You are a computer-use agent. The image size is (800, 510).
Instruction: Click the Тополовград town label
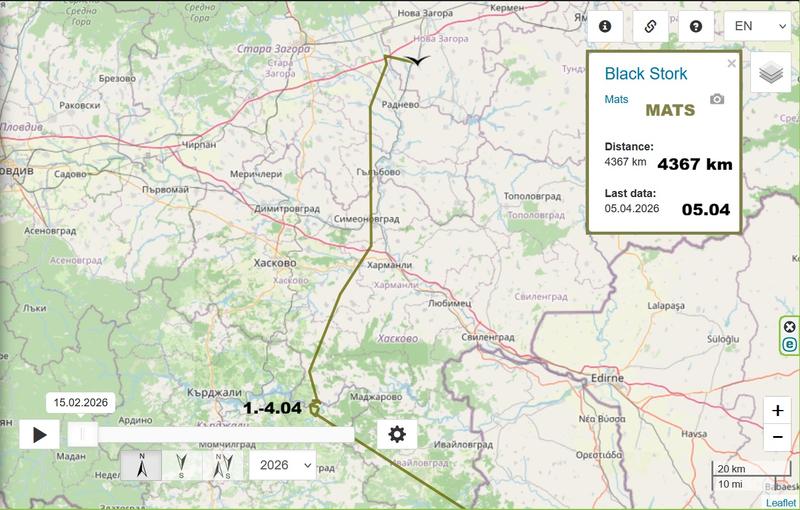tap(532, 196)
